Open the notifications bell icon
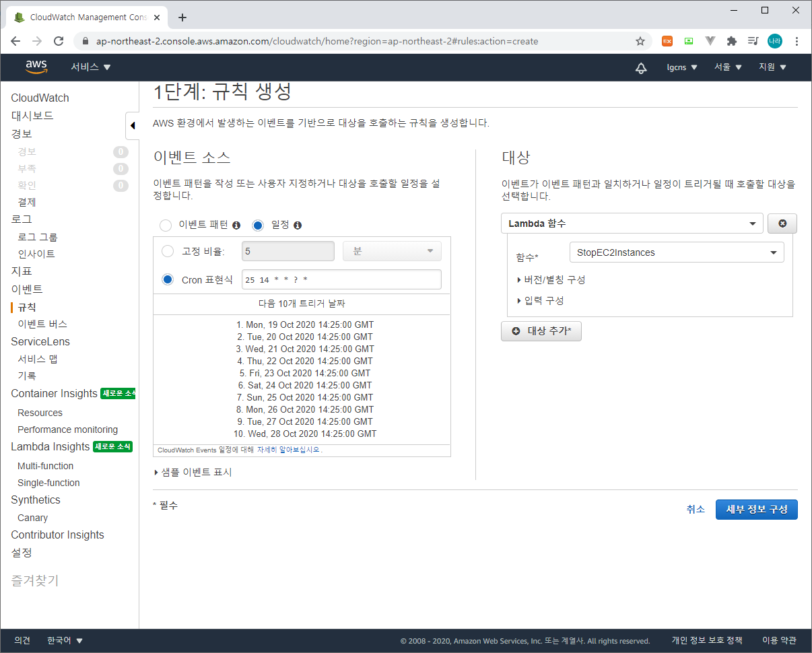 click(641, 67)
